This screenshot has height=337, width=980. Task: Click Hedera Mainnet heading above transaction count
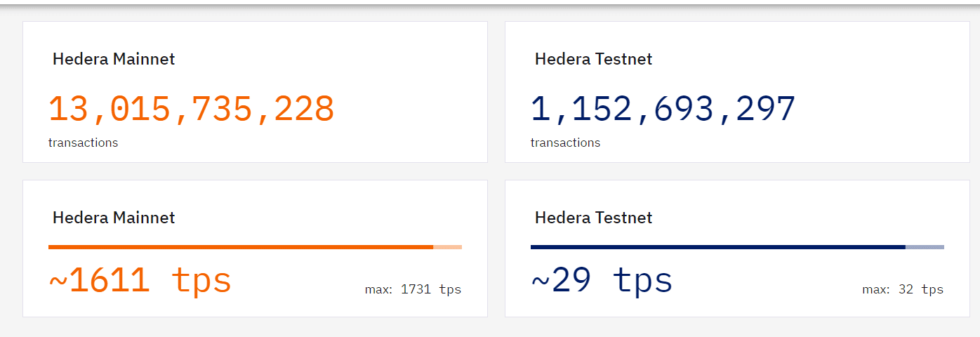[114, 59]
